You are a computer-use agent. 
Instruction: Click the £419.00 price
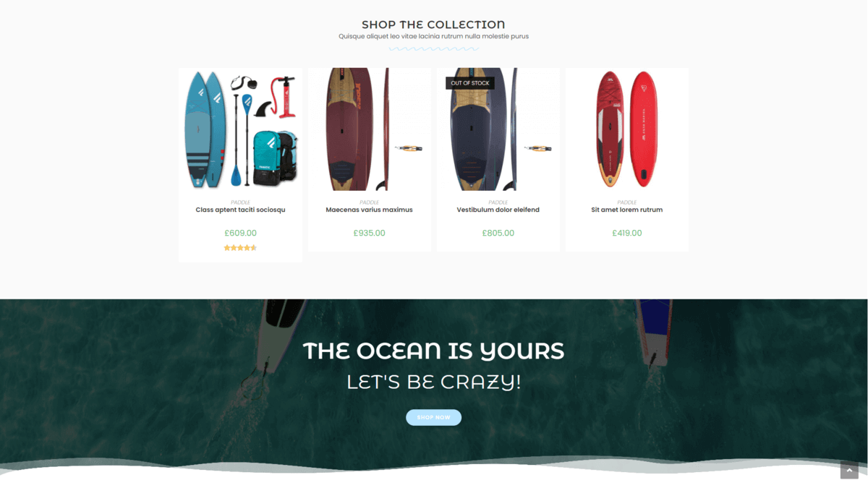(627, 233)
